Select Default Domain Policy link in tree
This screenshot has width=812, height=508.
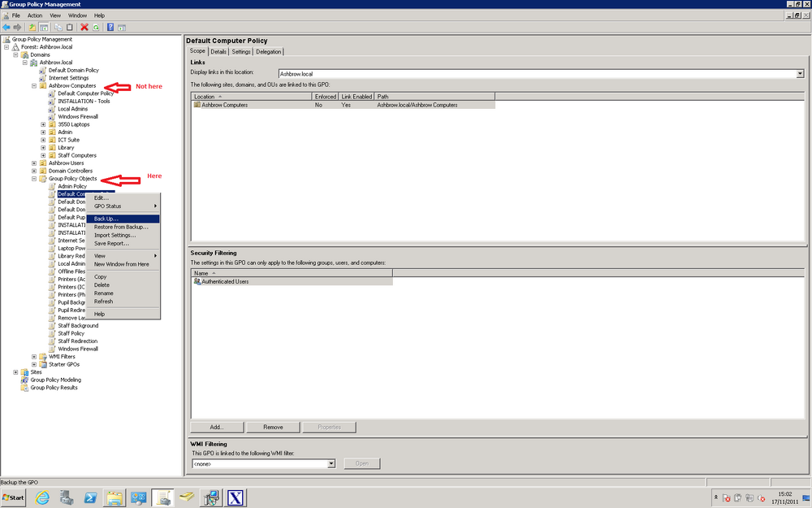74,70
